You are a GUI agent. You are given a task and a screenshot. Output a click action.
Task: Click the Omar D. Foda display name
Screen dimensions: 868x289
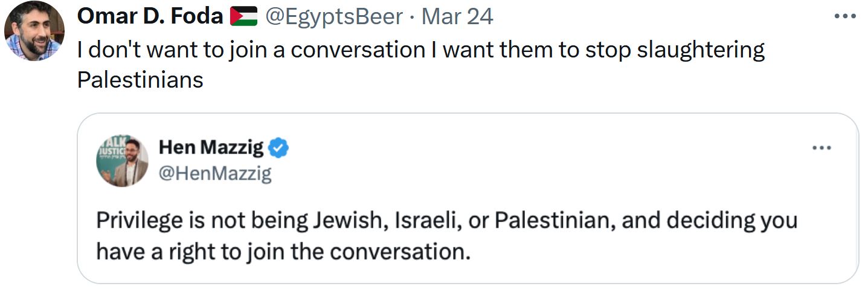click(150, 16)
